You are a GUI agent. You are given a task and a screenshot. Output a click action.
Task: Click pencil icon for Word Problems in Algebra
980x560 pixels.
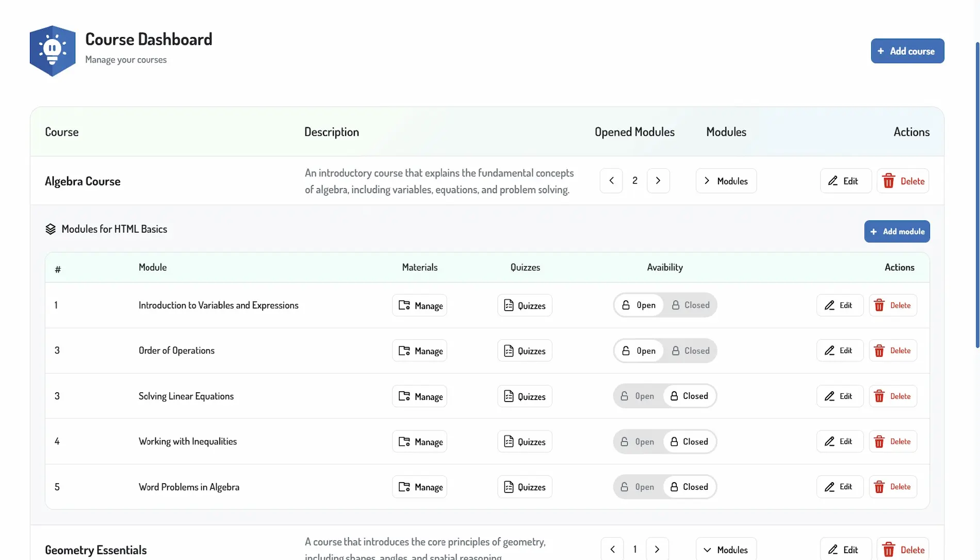(829, 487)
